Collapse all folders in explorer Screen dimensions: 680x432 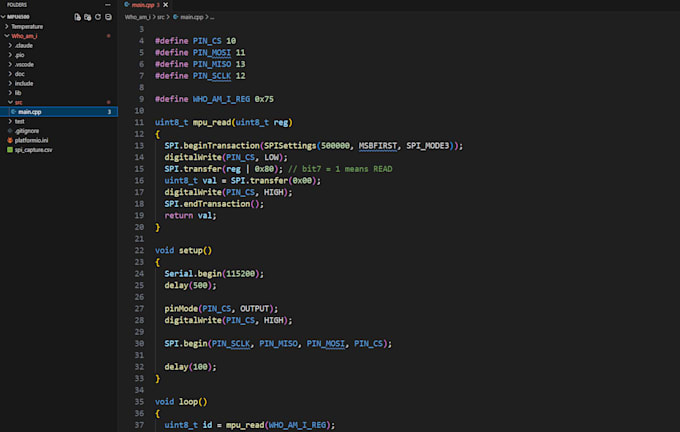coord(108,17)
